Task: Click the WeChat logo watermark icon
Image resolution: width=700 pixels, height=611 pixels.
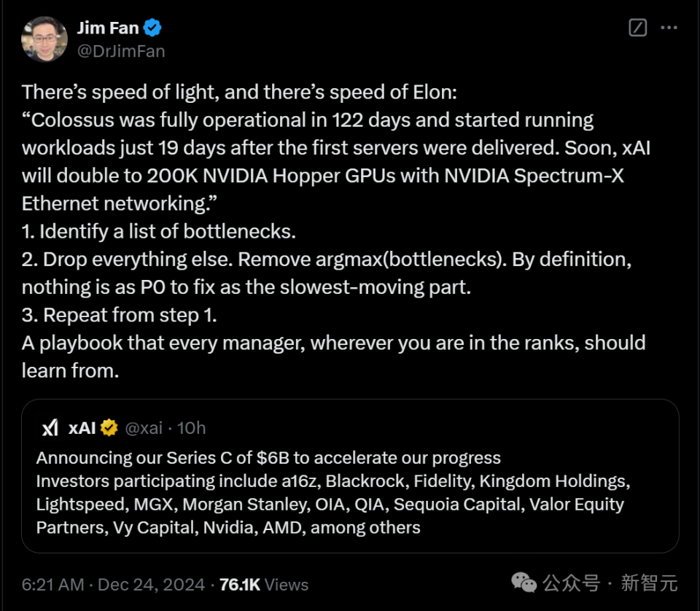Action: pyautogui.click(x=524, y=583)
